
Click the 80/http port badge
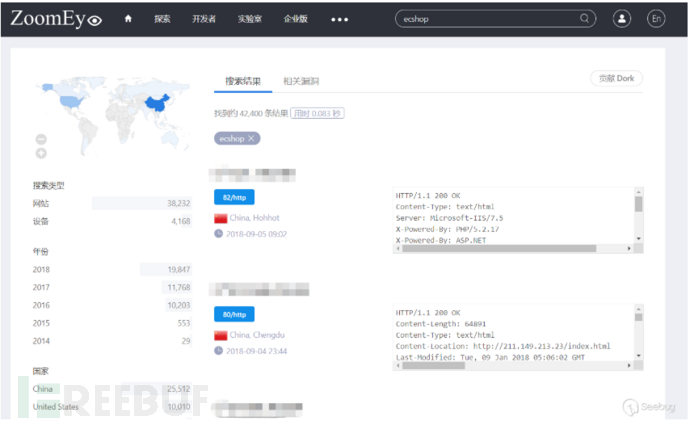click(234, 315)
